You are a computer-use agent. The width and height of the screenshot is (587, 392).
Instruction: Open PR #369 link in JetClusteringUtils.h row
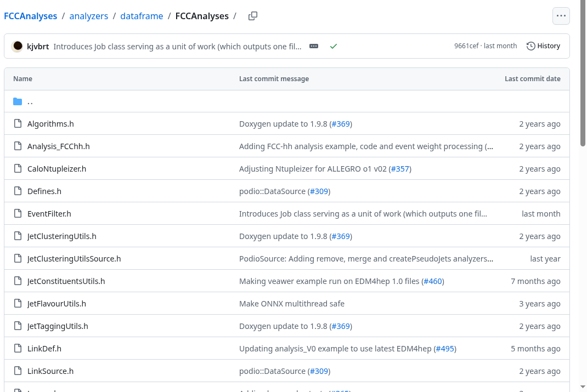pos(341,236)
